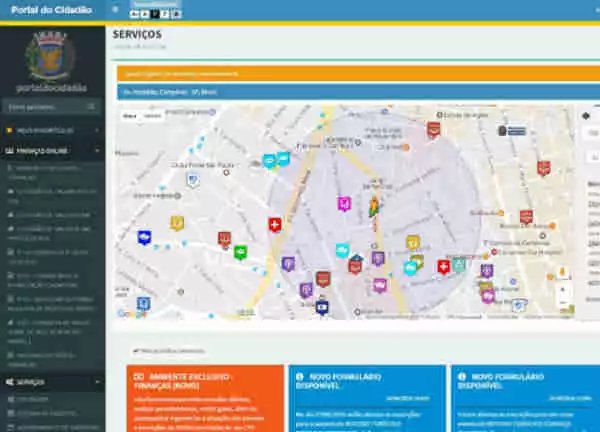The width and height of the screenshot is (600, 432).
Task: Switch the map to Satélite view
Action: [x=153, y=116]
